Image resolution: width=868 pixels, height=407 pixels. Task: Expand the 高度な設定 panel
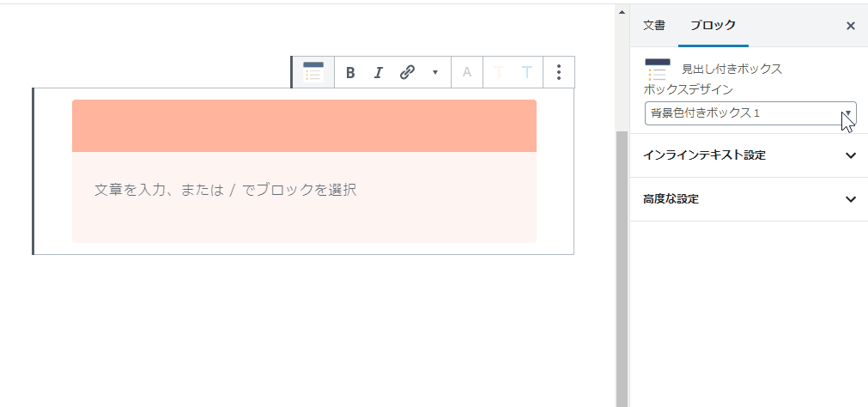pos(749,199)
